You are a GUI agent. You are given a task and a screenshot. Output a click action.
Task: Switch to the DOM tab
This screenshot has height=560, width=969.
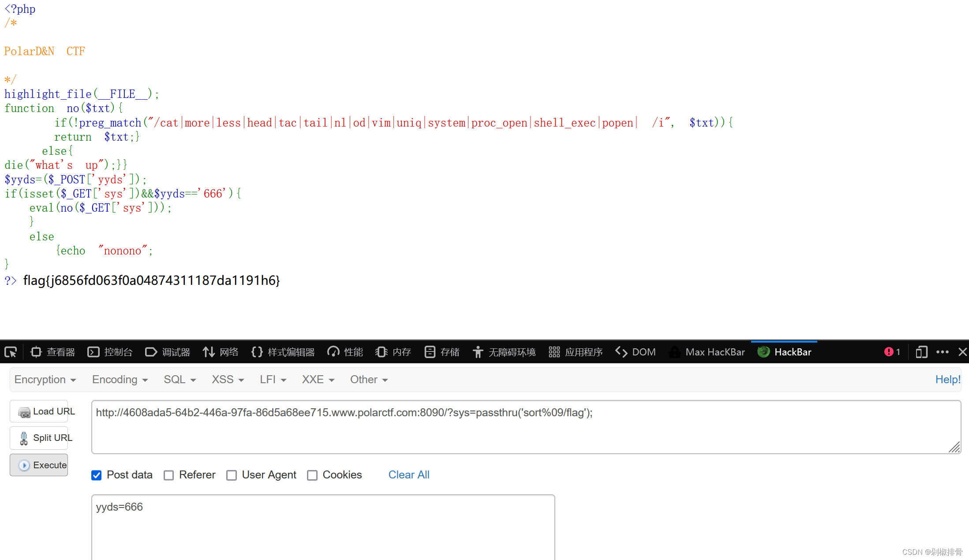(x=636, y=352)
